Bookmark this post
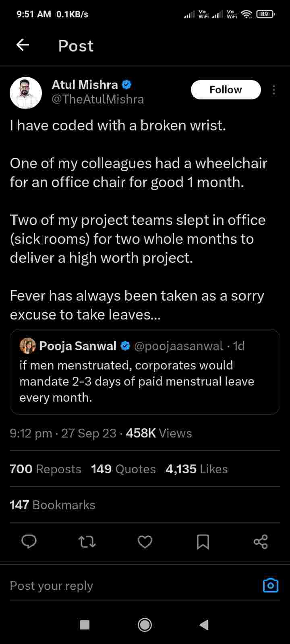This screenshot has height=644, width=290. (x=203, y=542)
